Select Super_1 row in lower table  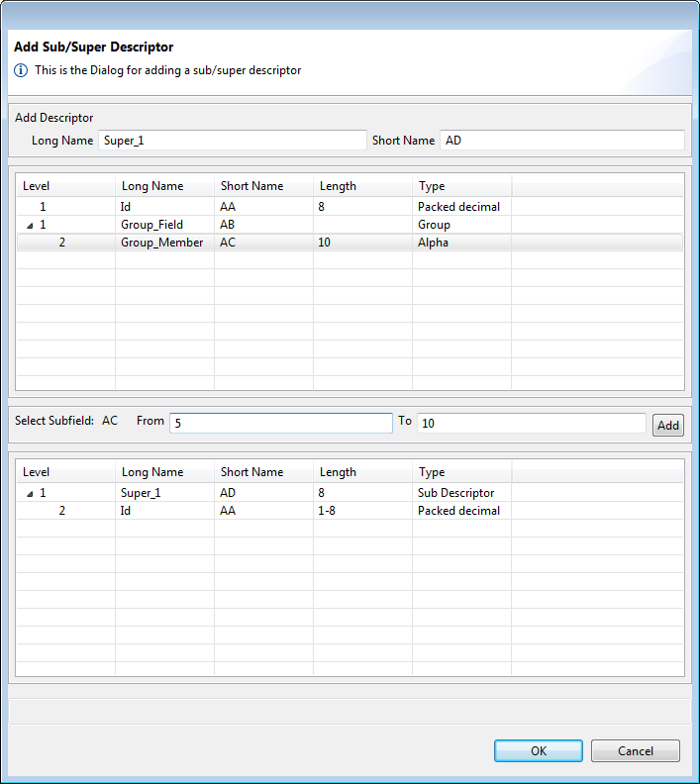(x=350, y=493)
